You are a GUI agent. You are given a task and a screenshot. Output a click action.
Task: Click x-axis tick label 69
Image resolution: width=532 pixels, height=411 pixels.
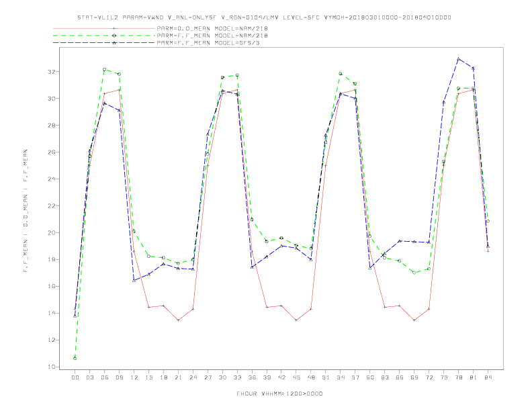[x=414, y=377]
